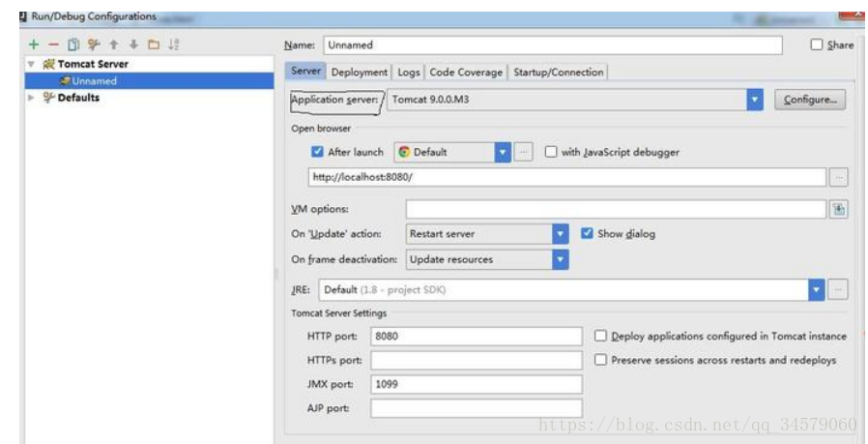Switch to the Logs tab
868x444 pixels.
coord(409,72)
